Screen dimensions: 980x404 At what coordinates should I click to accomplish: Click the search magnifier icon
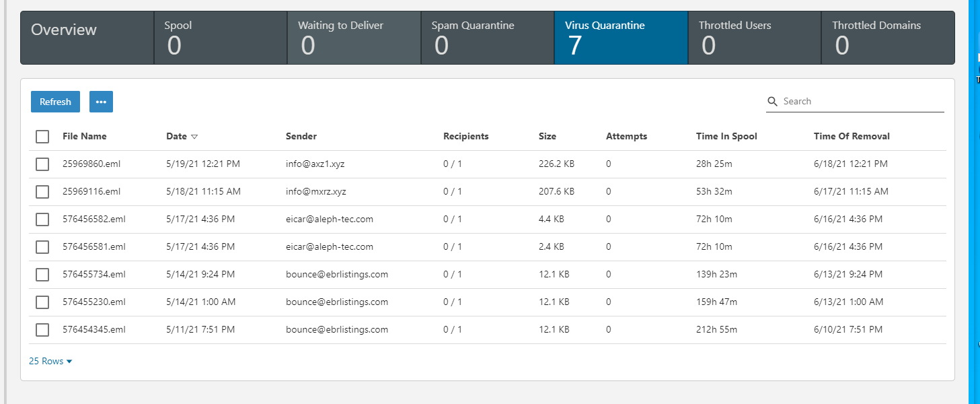(x=773, y=102)
